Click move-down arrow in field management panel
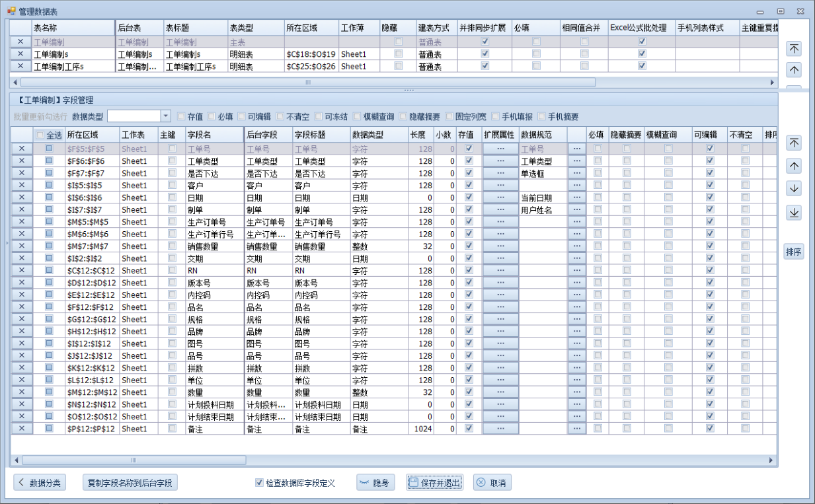Viewport: 815px width, 504px height. point(794,188)
